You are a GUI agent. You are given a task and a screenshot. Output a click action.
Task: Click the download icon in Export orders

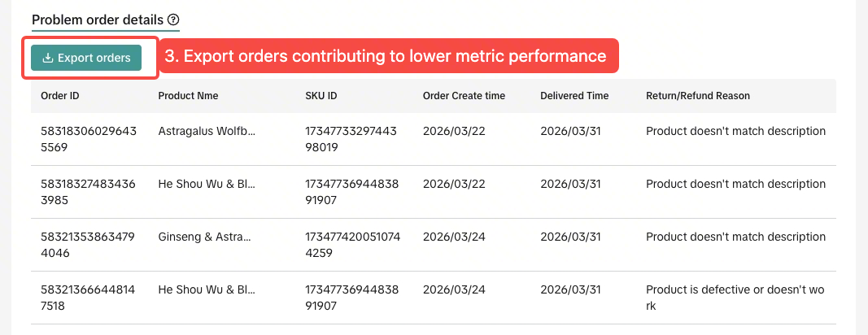(x=48, y=58)
